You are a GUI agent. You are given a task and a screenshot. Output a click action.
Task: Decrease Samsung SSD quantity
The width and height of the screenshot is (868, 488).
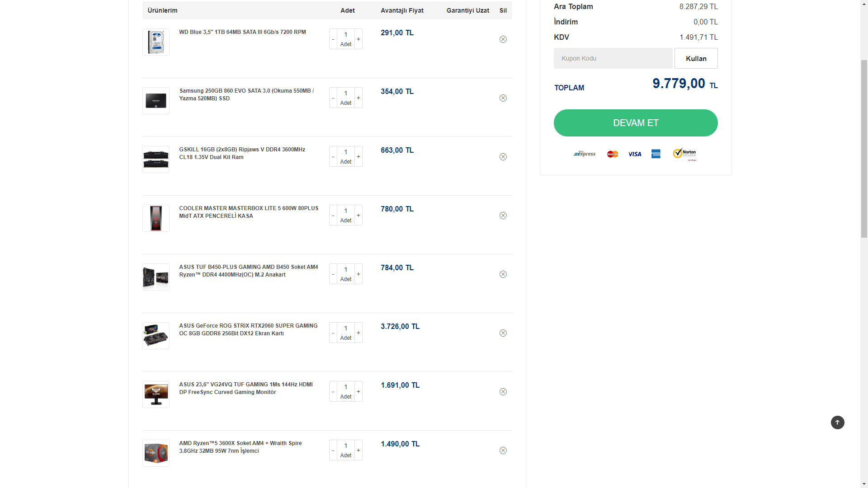click(x=333, y=98)
